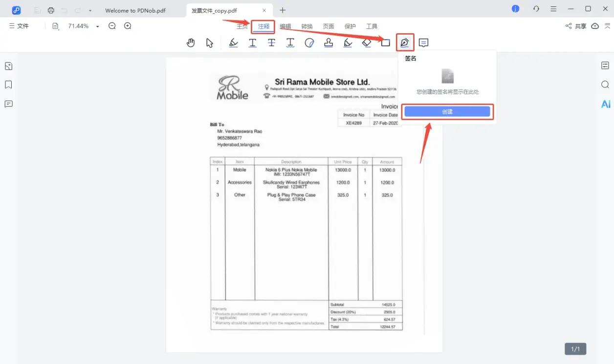Open the search panel on the right sidebar
The width and height of the screenshot is (614, 364).
pos(605,85)
